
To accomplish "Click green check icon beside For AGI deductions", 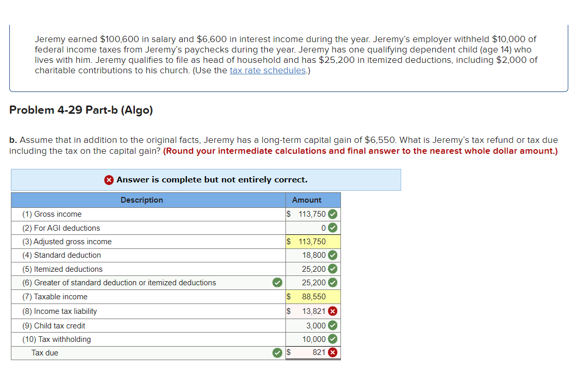I will coord(333,228).
